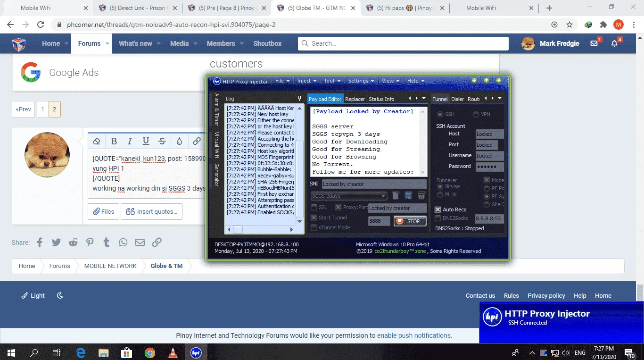Viewport: 644px width, 360px height.
Task: Click the Files attachment button
Action: tap(104, 211)
